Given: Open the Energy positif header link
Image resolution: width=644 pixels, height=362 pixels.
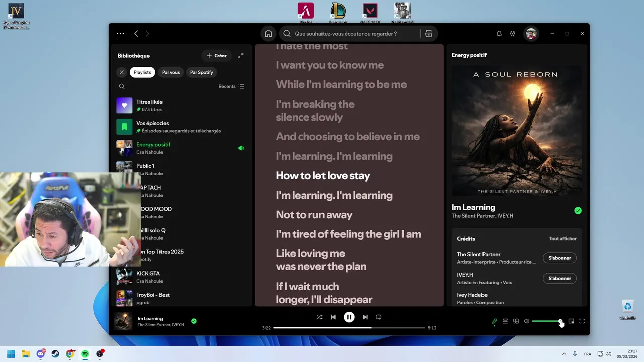Looking at the screenshot, I should (469, 55).
